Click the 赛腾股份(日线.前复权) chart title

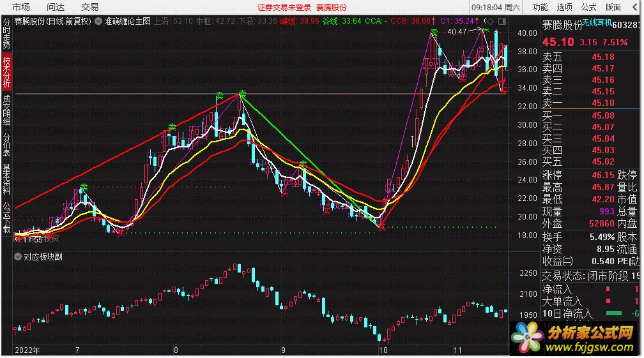[52, 21]
